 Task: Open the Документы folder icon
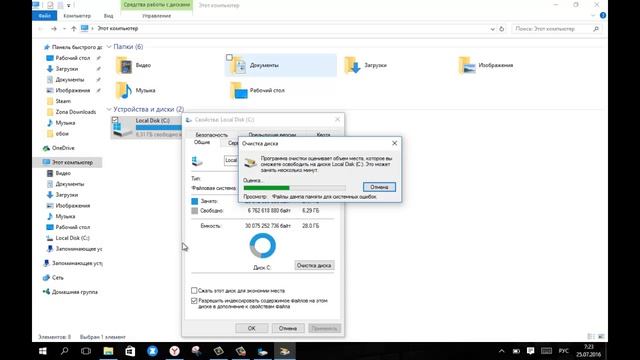238,65
